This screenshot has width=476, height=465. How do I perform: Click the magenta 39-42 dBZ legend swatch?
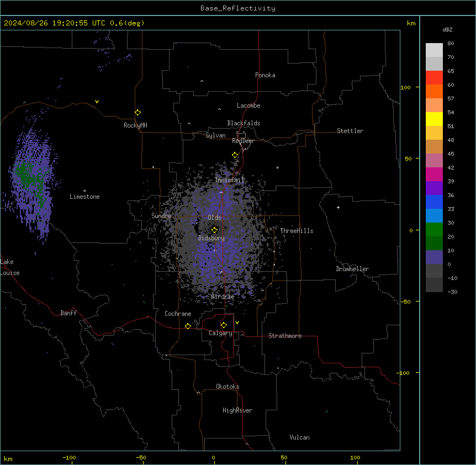[x=434, y=174]
